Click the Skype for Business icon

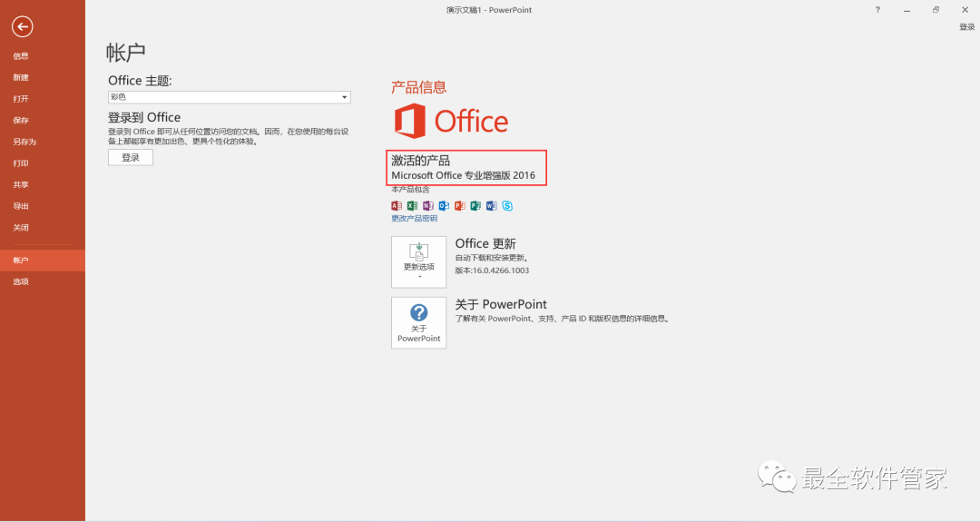pos(507,206)
